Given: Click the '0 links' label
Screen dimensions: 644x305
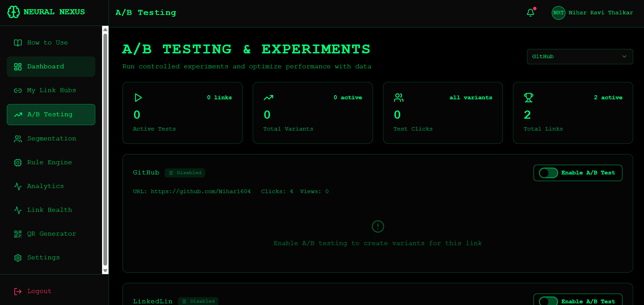Looking at the screenshot, I should 219,98.
